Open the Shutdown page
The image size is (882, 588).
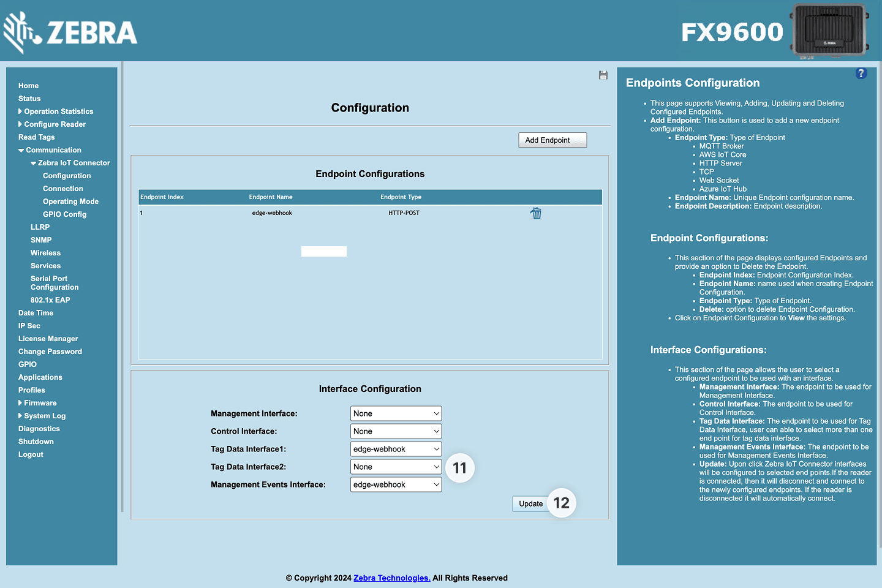36,442
